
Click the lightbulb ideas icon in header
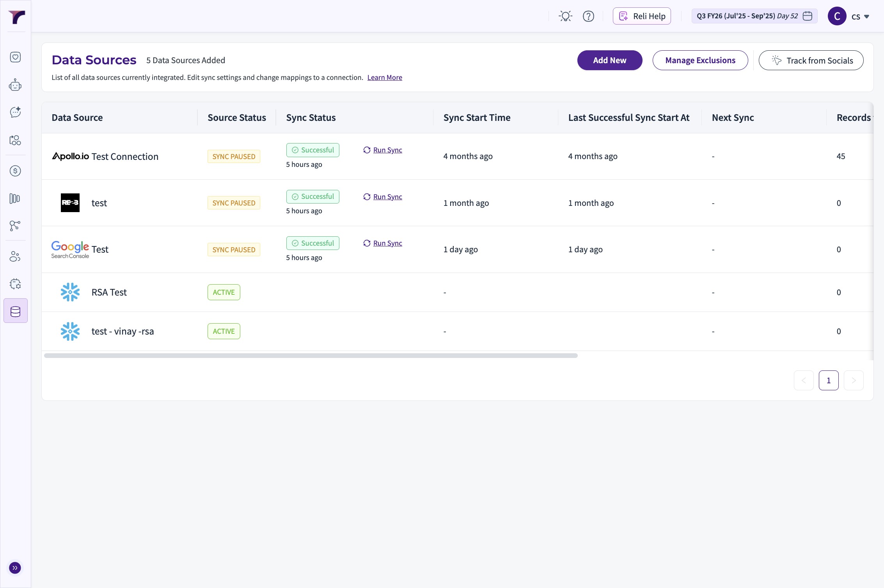click(x=565, y=16)
